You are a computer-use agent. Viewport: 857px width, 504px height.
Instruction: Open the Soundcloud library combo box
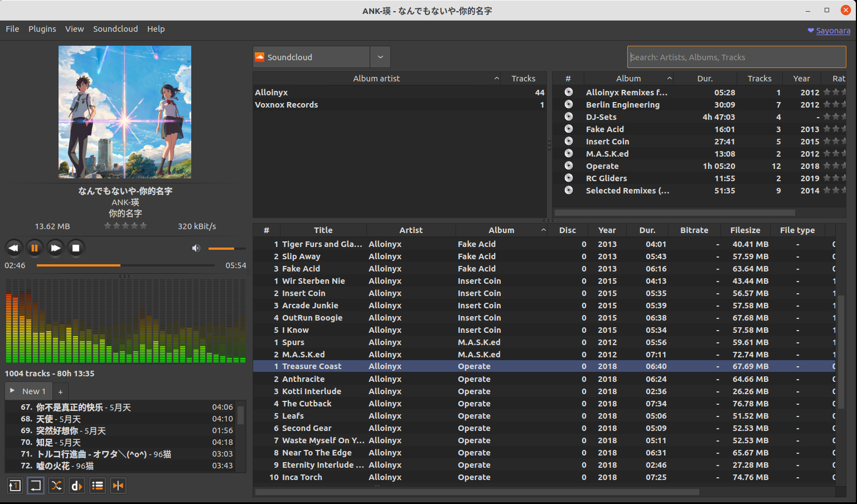point(322,57)
